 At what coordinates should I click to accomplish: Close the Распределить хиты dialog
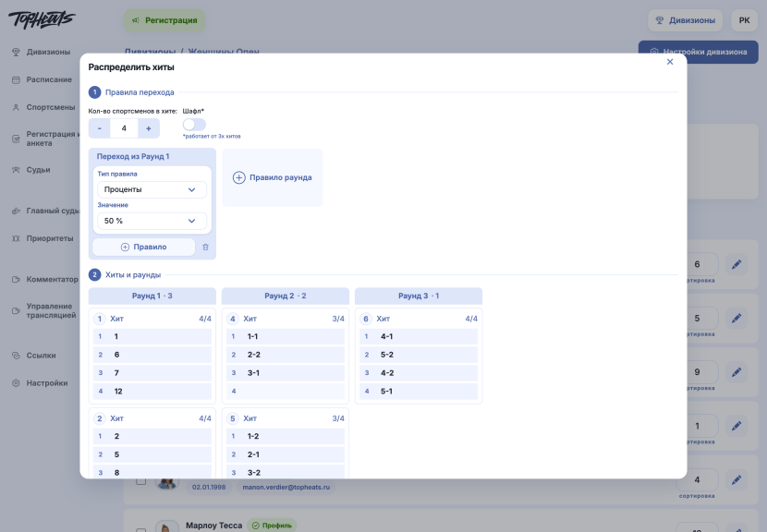point(670,62)
